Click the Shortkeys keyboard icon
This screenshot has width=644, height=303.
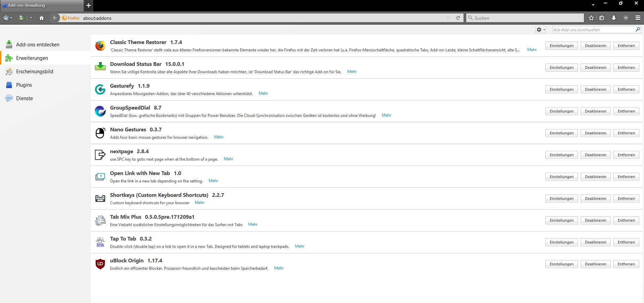[x=100, y=199]
